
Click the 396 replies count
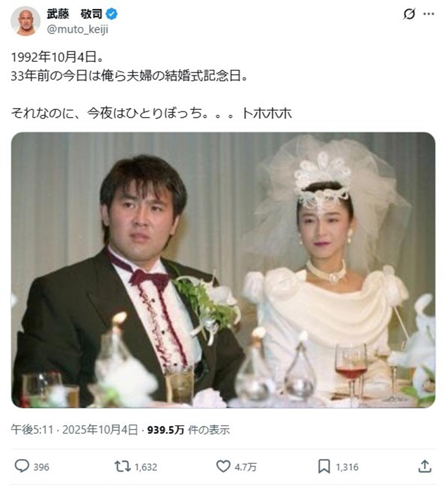coord(41,467)
